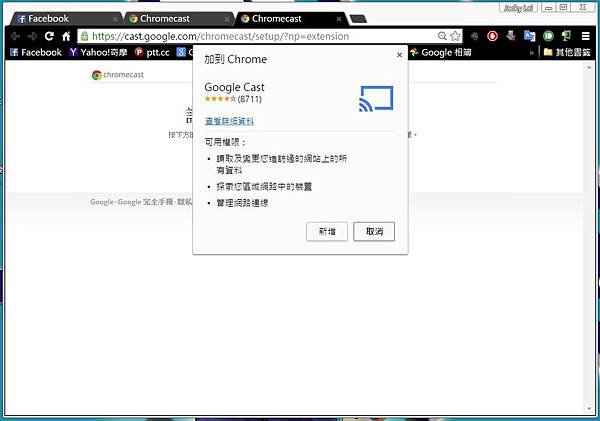Viewport: 600px width, 421px height.
Task: Click the 取消 button to cancel
Action: 374,232
